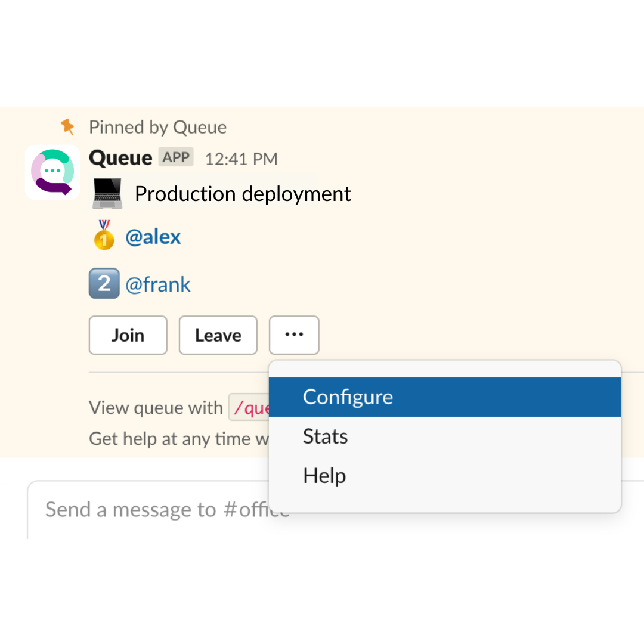Open Stats from the menu
Screen dimensions: 644x644
(x=325, y=436)
